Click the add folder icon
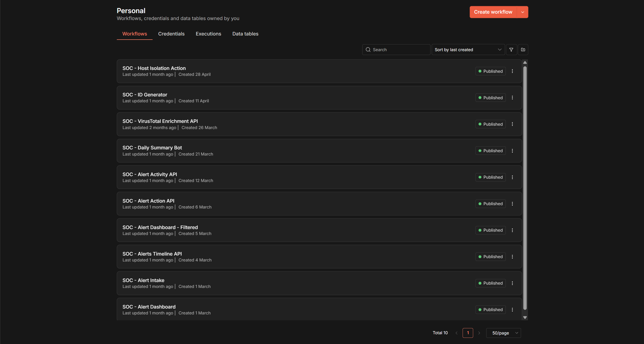Image resolution: width=644 pixels, height=344 pixels. (x=523, y=50)
